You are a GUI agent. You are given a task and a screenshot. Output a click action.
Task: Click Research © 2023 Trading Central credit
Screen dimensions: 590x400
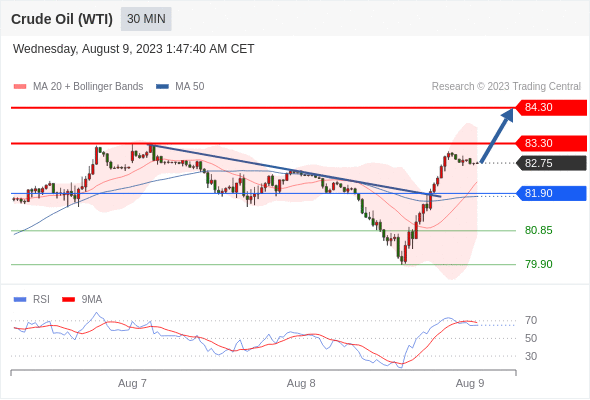click(506, 87)
